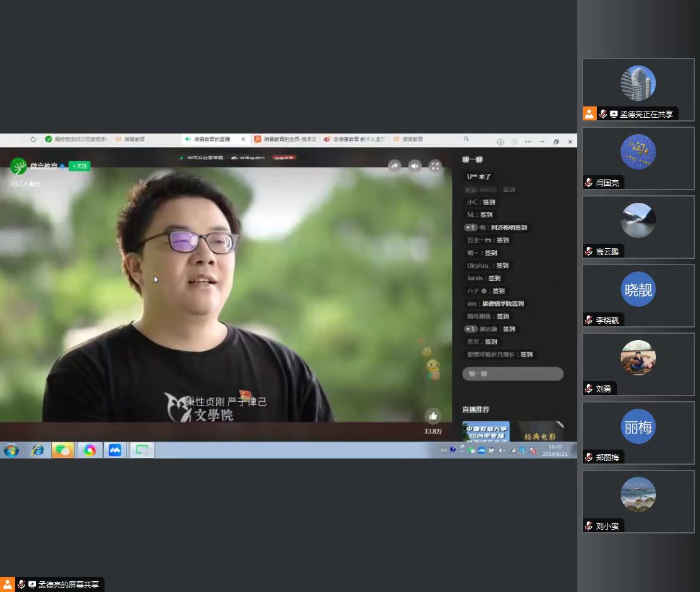Open the 中国农业大学 recommended stream thumbnail
Screen dimensions: 700x592
pyautogui.click(x=486, y=431)
